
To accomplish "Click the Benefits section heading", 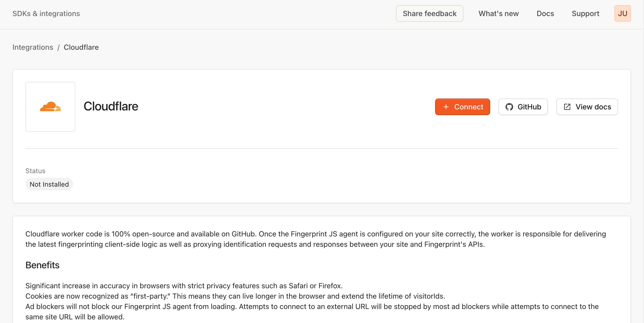I will [42, 265].
